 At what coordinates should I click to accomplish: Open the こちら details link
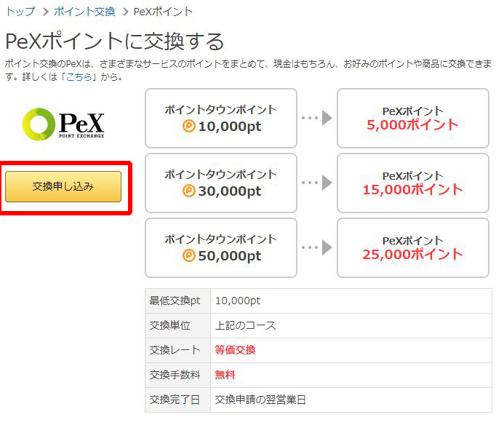coord(79,77)
